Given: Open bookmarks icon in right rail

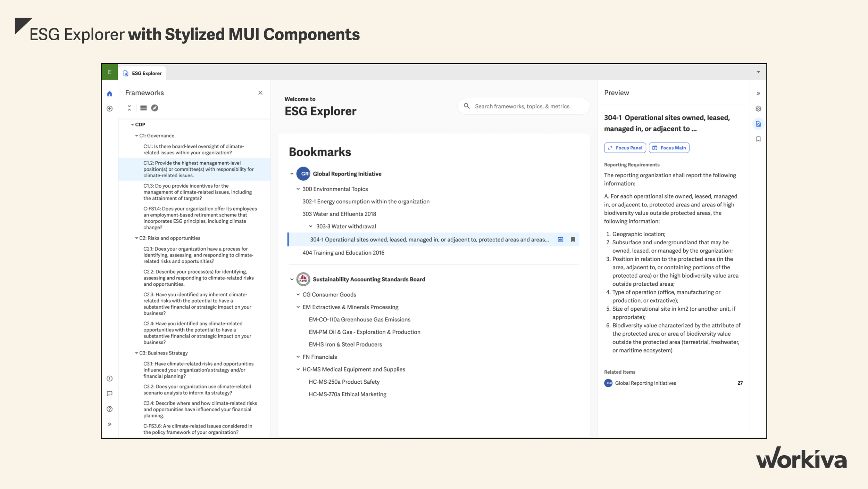Looking at the screenshot, I should pos(758,139).
